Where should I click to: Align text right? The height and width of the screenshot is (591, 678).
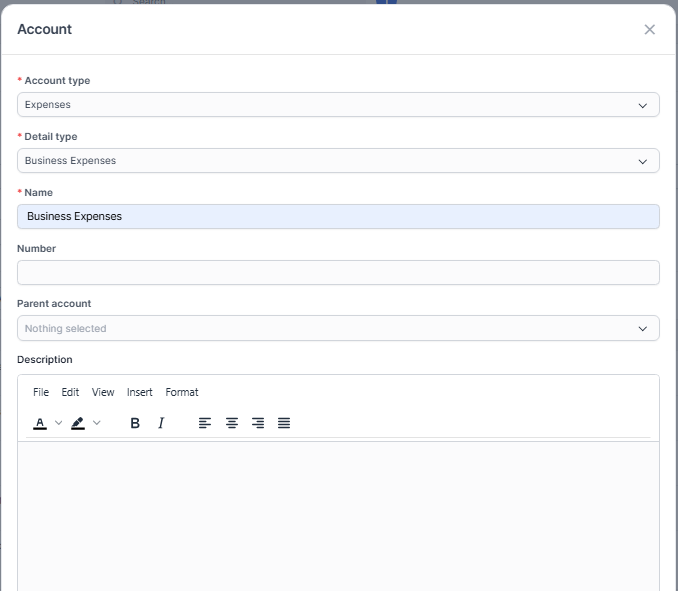[x=258, y=423]
